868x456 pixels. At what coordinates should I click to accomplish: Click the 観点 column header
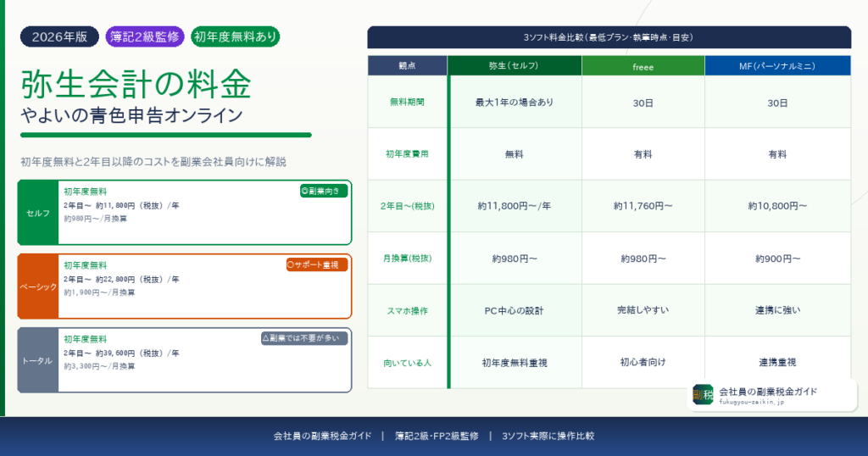click(x=408, y=65)
